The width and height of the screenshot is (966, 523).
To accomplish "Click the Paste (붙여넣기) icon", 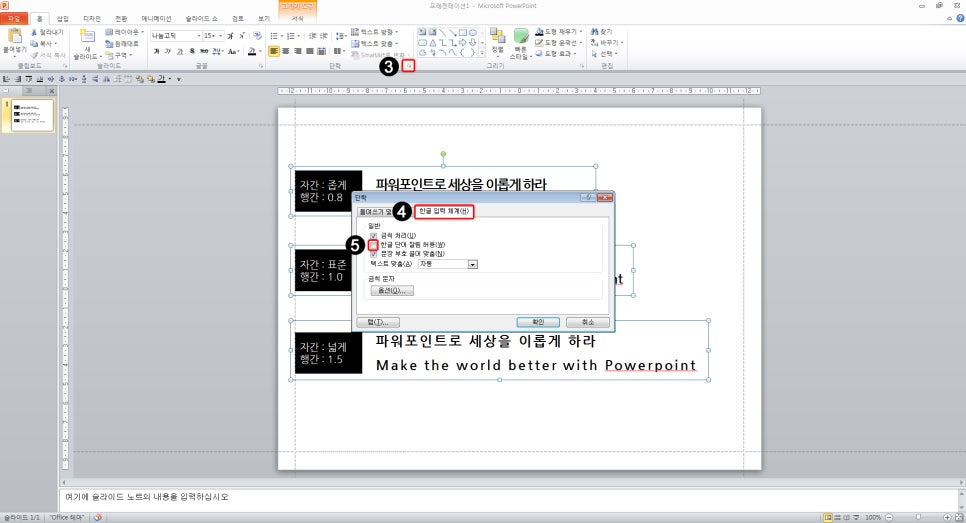I will [14, 36].
